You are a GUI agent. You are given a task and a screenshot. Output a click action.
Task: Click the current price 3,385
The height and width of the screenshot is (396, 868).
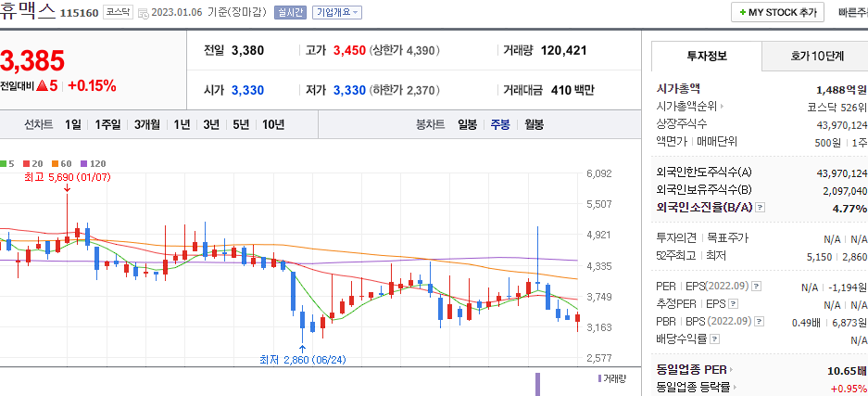[x=32, y=61]
